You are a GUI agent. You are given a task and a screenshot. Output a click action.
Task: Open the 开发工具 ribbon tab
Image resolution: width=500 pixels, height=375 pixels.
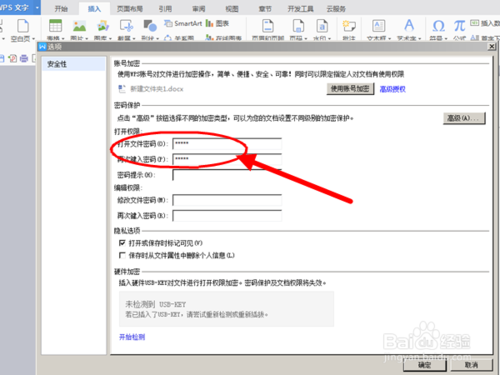pos(300,9)
